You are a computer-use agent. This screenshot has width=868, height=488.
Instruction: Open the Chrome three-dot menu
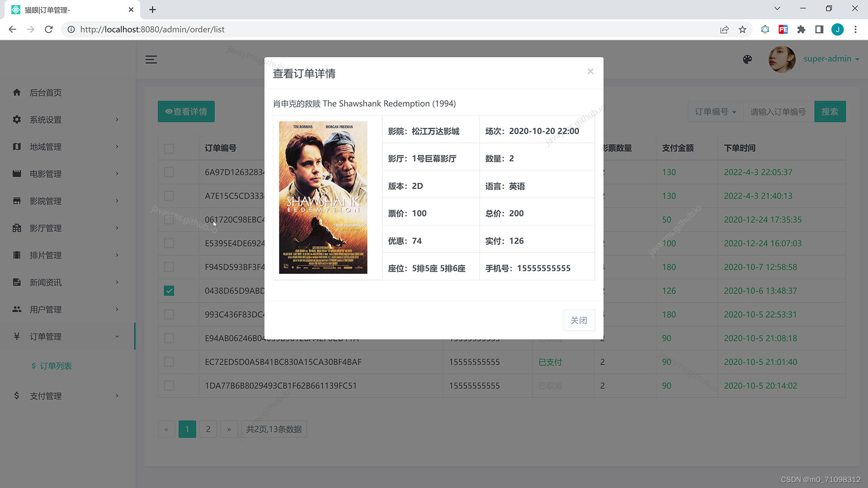(855, 29)
